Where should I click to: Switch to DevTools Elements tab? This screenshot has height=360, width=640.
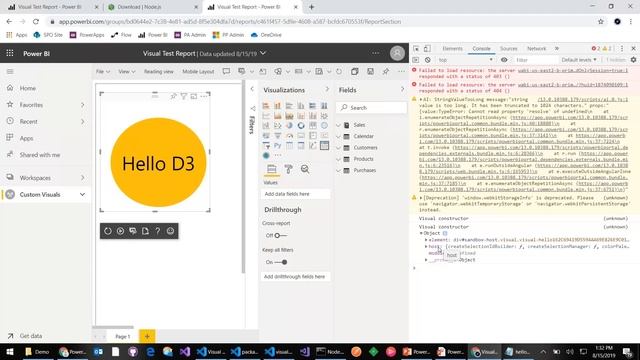point(452,49)
